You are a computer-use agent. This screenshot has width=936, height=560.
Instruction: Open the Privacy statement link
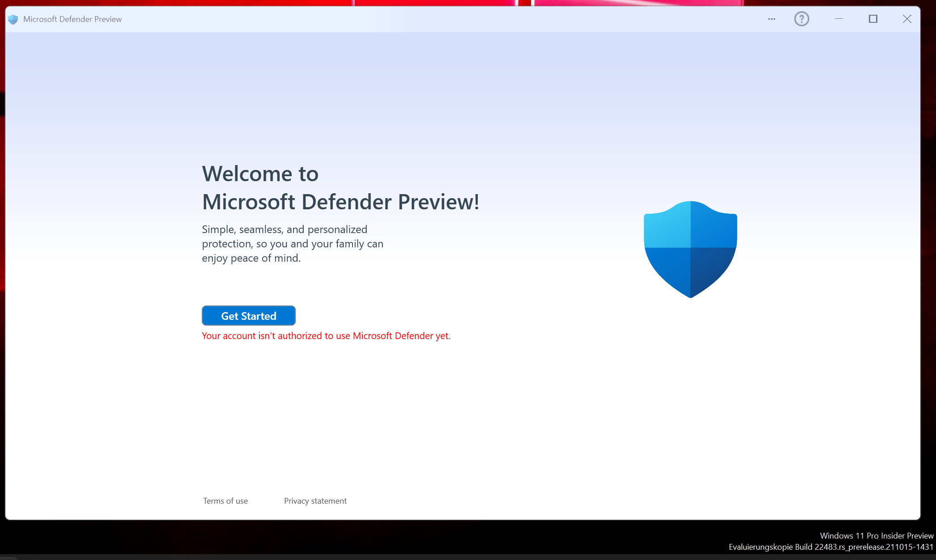click(315, 501)
